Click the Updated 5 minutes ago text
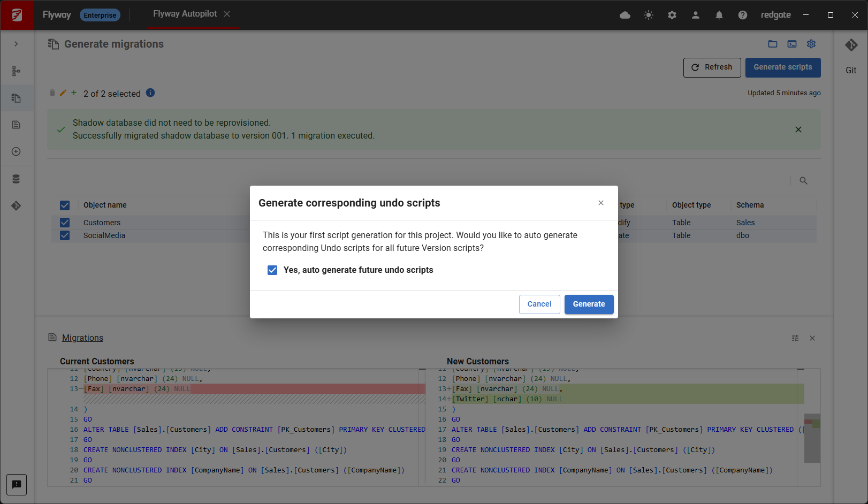 pos(784,93)
